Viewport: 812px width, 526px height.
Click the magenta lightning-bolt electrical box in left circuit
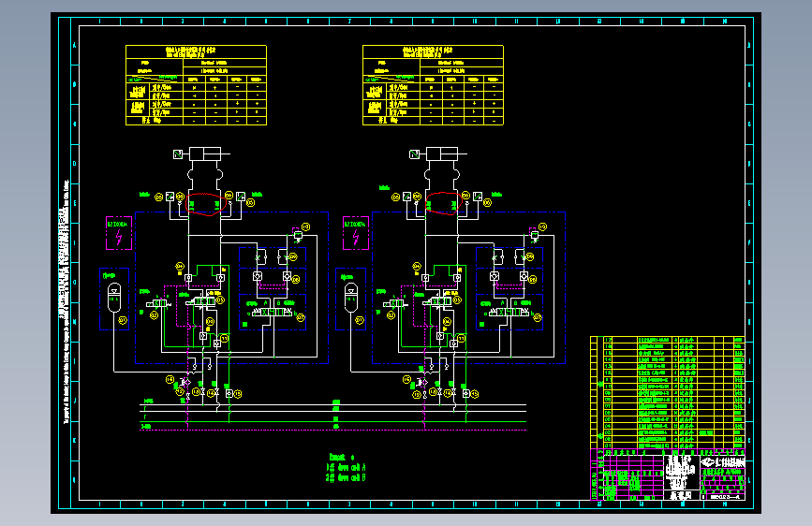click(119, 233)
